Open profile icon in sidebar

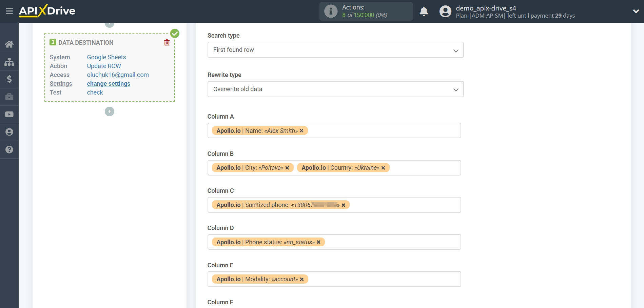pos(9,132)
